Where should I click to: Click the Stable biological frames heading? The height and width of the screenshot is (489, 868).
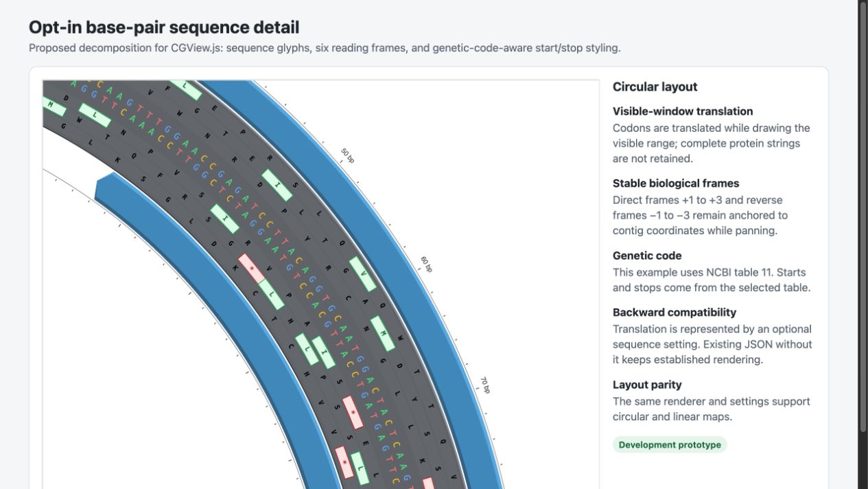pos(676,183)
